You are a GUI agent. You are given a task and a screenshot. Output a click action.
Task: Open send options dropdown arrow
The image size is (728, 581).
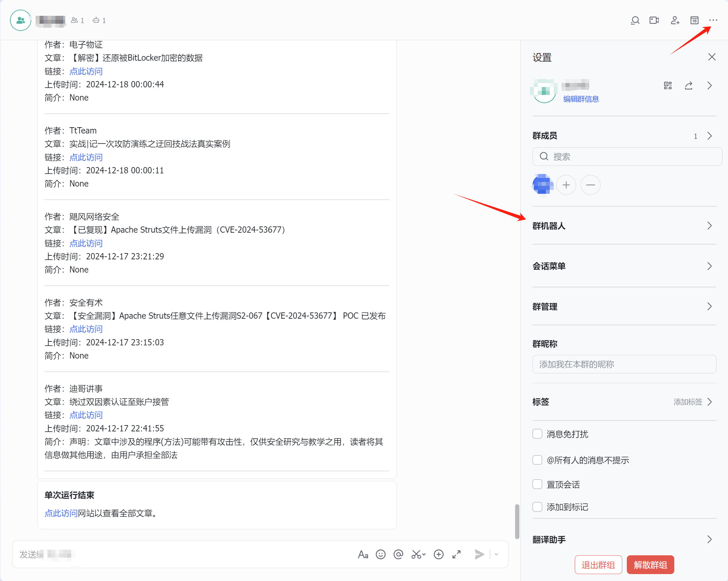[x=496, y=554]
